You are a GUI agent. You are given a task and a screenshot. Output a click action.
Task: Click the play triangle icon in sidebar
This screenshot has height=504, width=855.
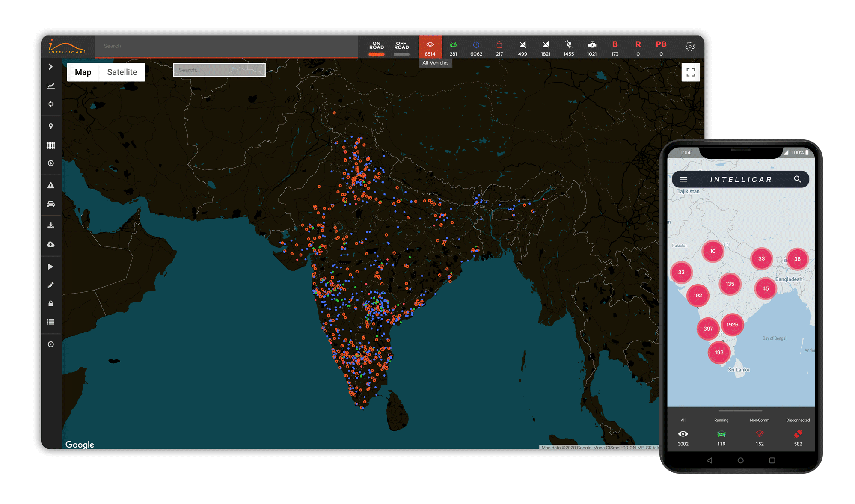coord(50,267)
